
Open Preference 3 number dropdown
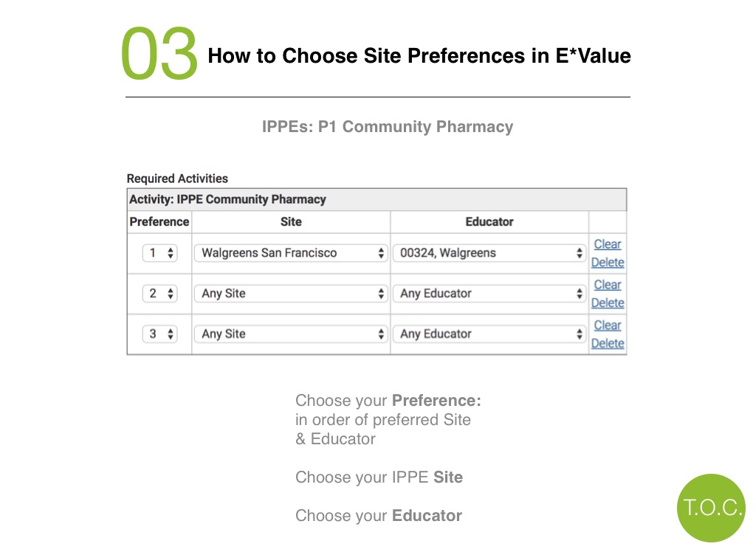point(160,334)
